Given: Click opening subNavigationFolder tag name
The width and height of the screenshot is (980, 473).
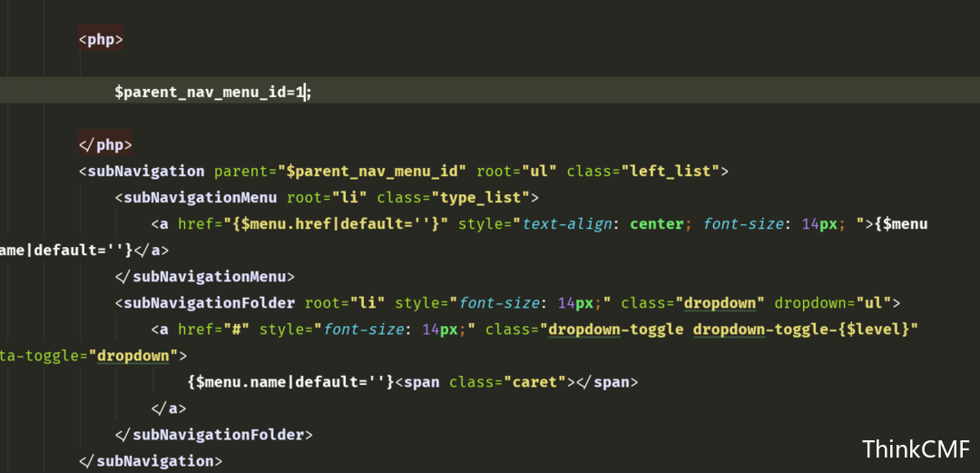Looking at the screenshot, I should [209, 303].
